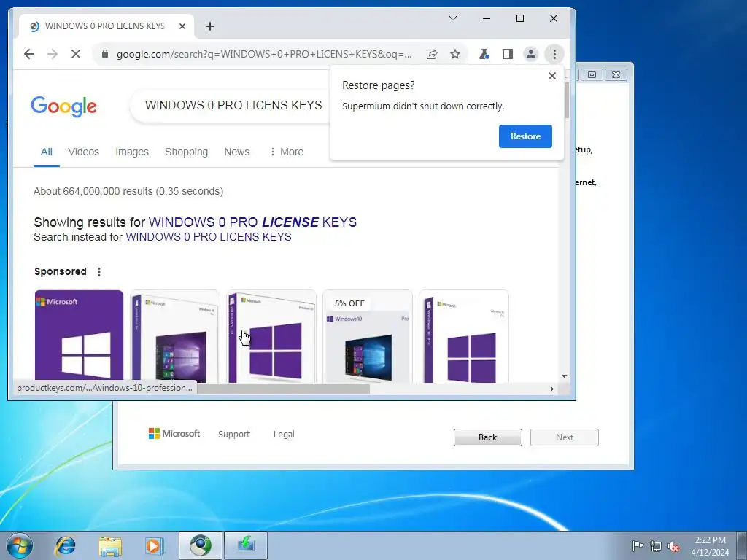Stop page loading with the X button

point(76,54)
